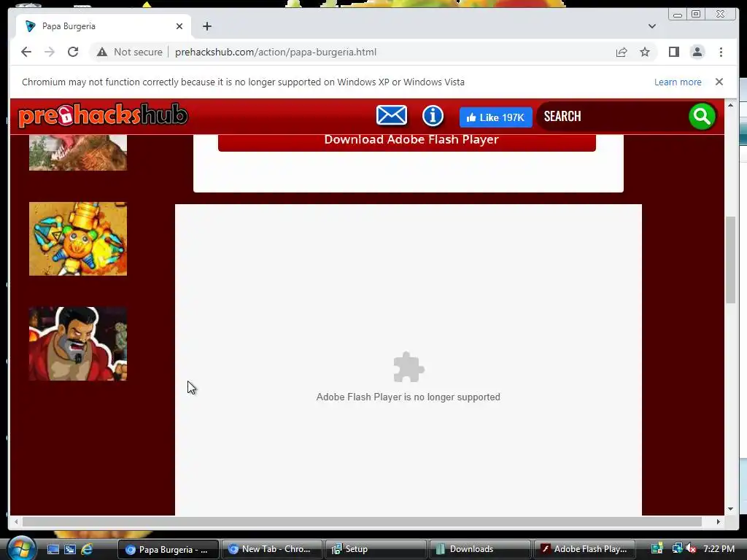Open the robot spider game thumbnail
This screenshot has width=747, height=560.
[78, 238]
